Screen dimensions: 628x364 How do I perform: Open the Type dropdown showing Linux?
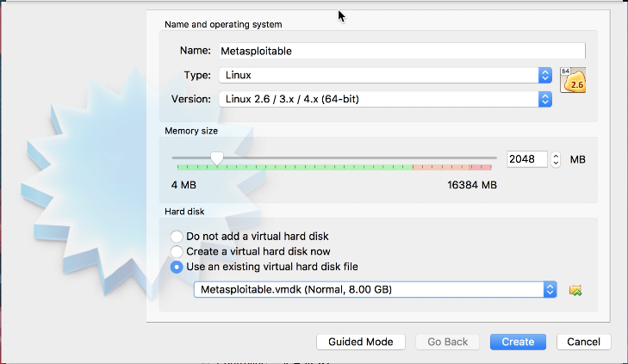385,75
